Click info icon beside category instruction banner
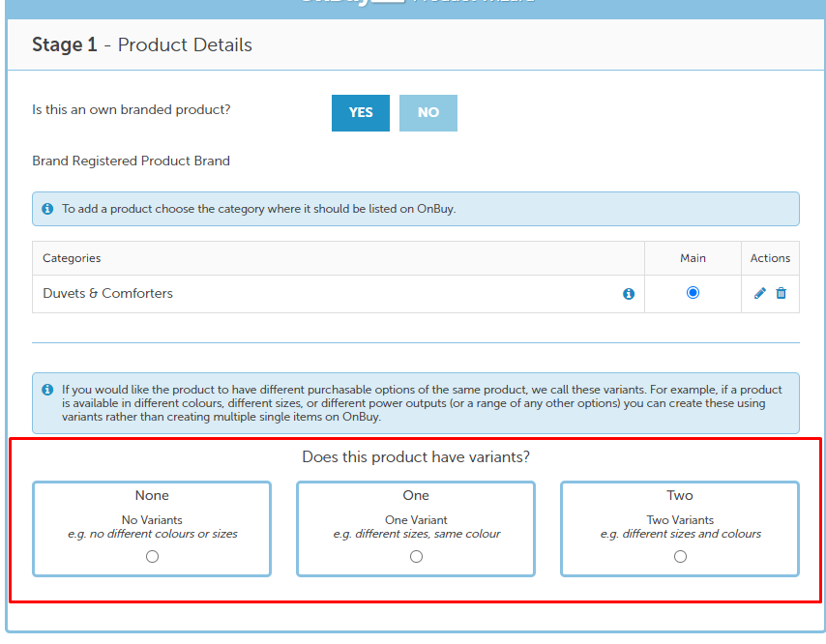Screen dimensions: 826x644 47,209
